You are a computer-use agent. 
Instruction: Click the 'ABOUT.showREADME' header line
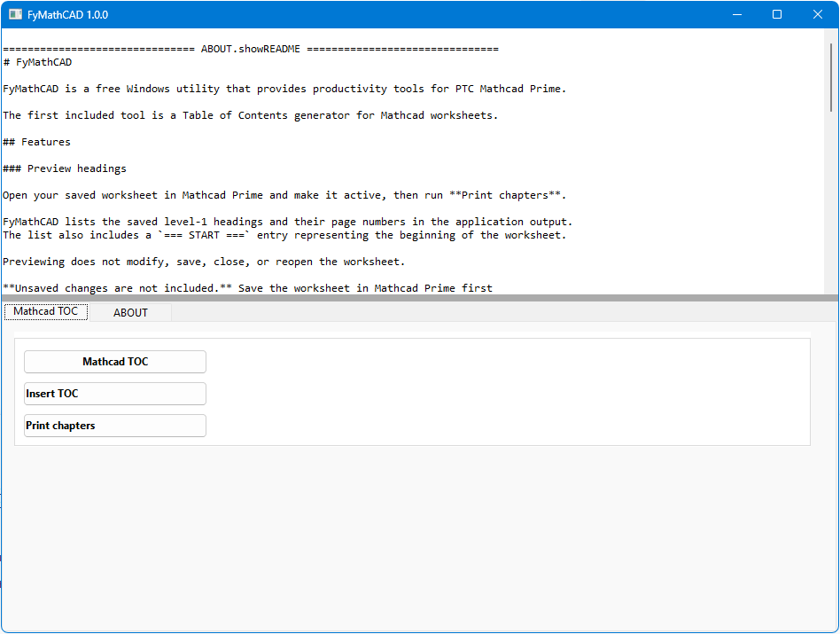point(251,49)
